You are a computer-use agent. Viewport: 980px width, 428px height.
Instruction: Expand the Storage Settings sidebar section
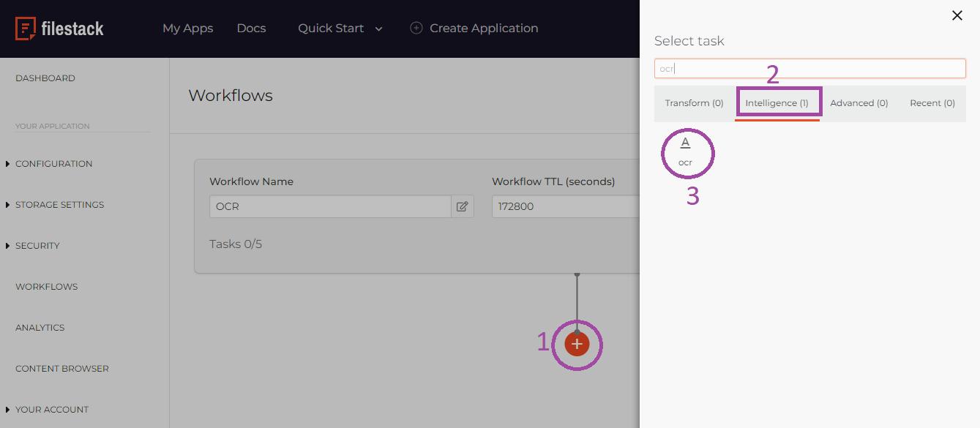[59, 205]
